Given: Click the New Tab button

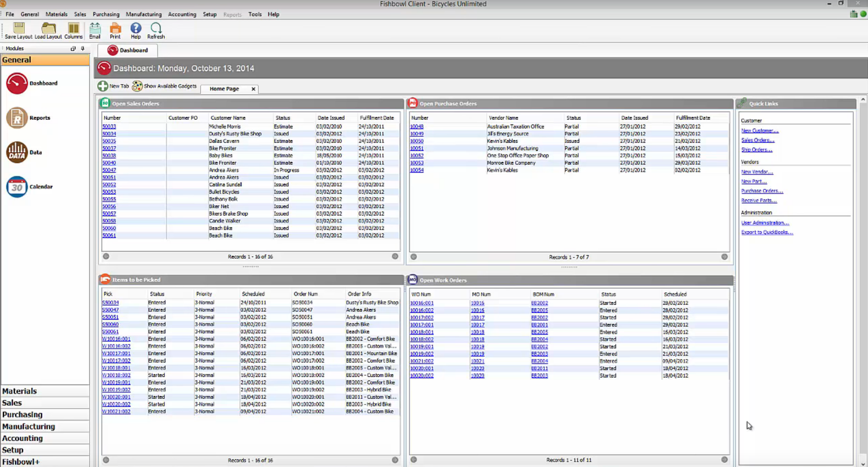Looking at the screenshot, I should [113, 86].
